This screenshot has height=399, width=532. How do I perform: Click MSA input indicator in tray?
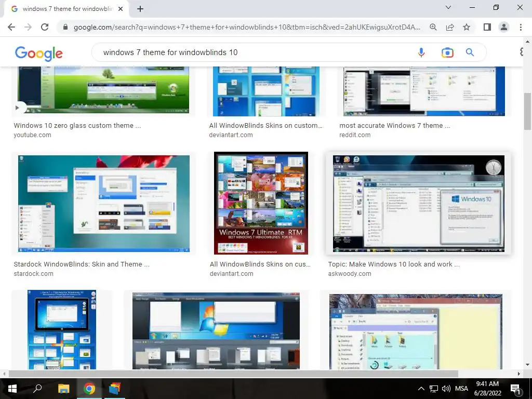click(461, 389)
